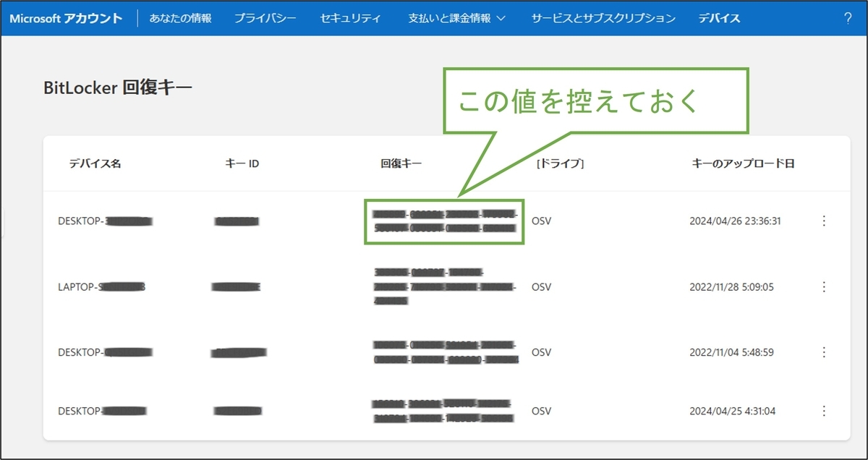This screenshot has width=868, height=460.
Task: Select the upload date 2024/04/26 23:36:31
Action: pos(735,221)
